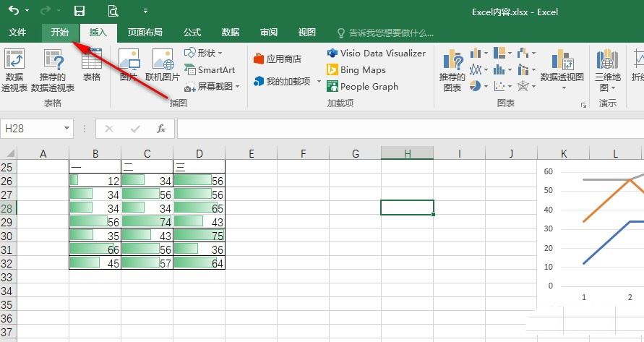Click the Office Store (应用商店) button
The width and height of the screenshot is (644, 342).
tap(278, 59)
